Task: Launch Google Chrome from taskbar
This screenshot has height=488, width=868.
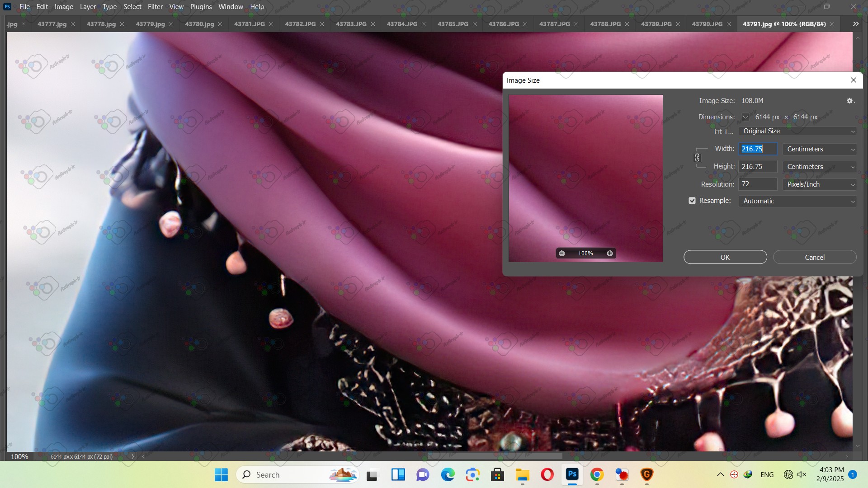Action: click(597, 475)
